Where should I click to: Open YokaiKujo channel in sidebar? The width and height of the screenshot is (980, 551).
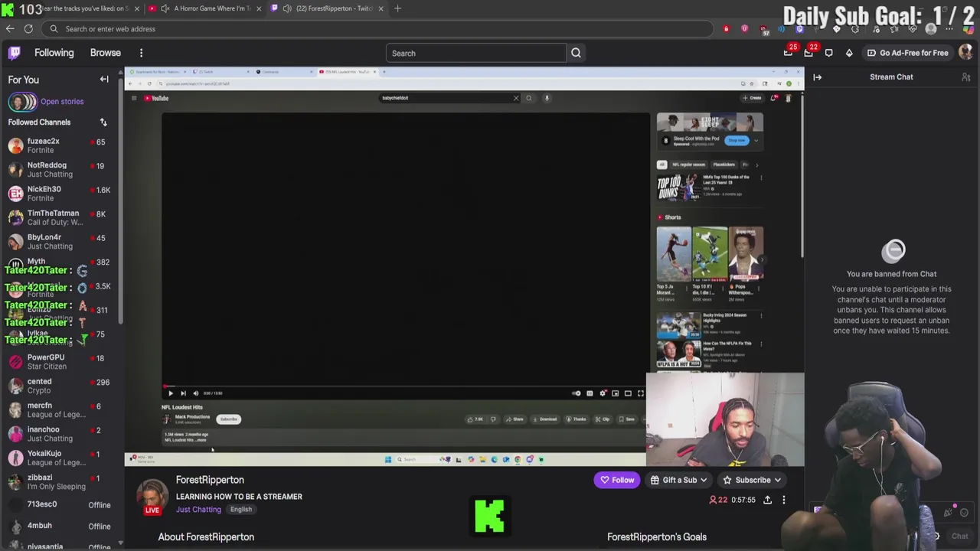61,458
